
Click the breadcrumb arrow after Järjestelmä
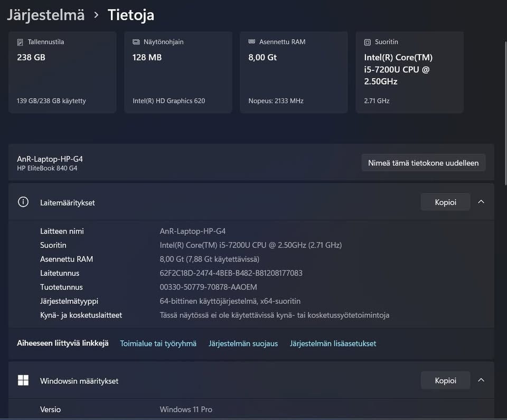click(x=96, y=15)
